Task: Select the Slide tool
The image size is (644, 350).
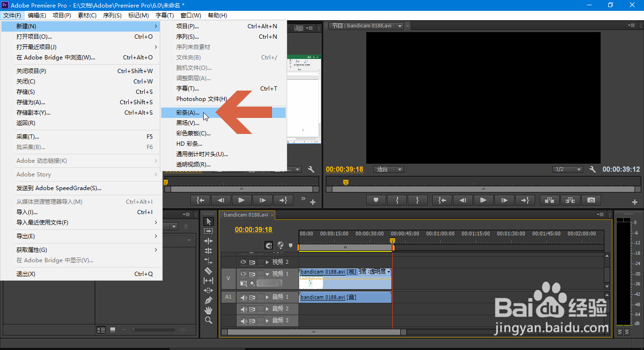Action: pyautogui.click(x=208, y=291)
